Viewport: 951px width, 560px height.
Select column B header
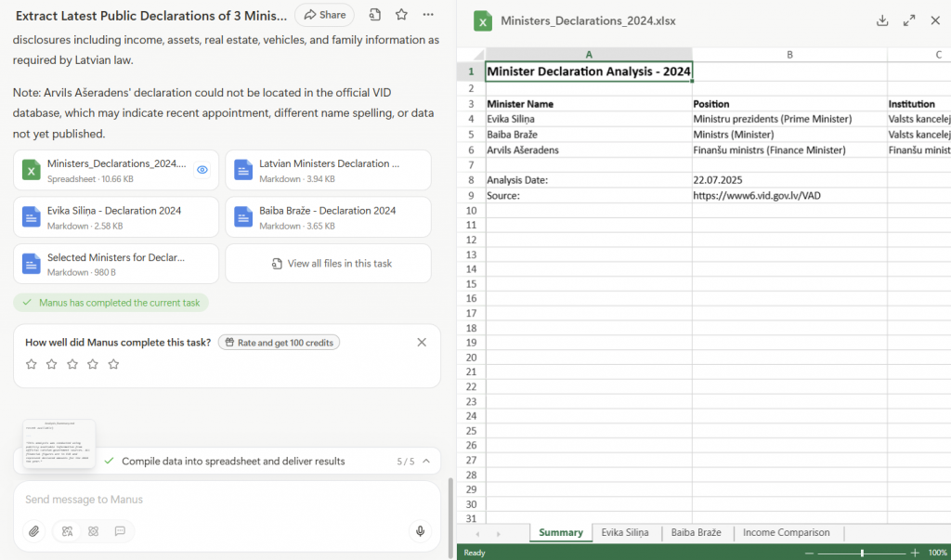coord(789,55)
